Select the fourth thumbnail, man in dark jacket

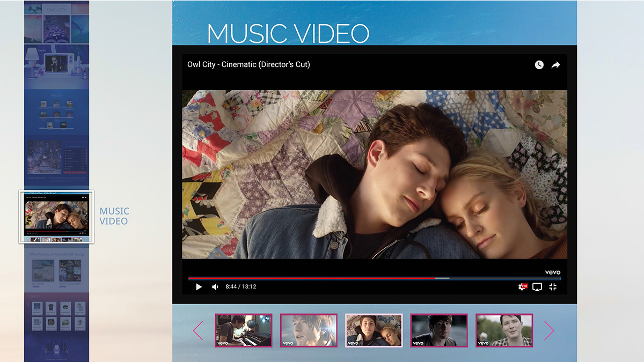(x=439, y=330)
